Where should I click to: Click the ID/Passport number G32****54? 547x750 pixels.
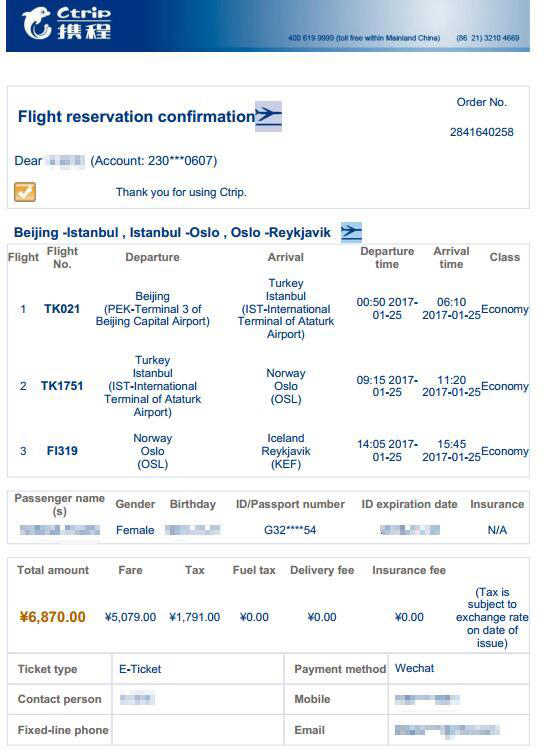(x=290, y=530)
